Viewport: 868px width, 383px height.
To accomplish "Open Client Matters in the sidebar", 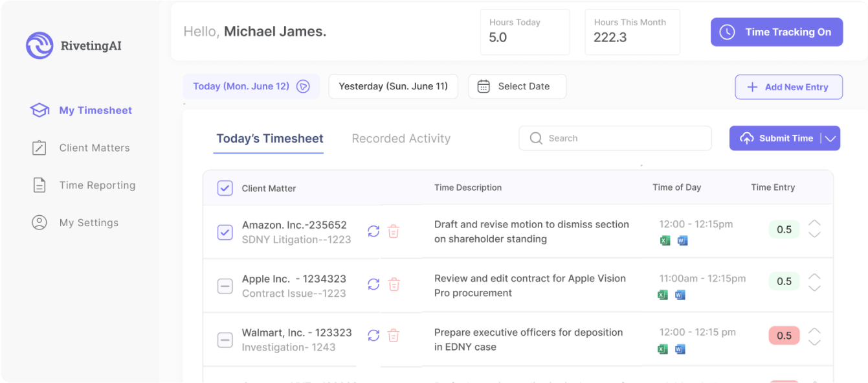I will point(94,148).
